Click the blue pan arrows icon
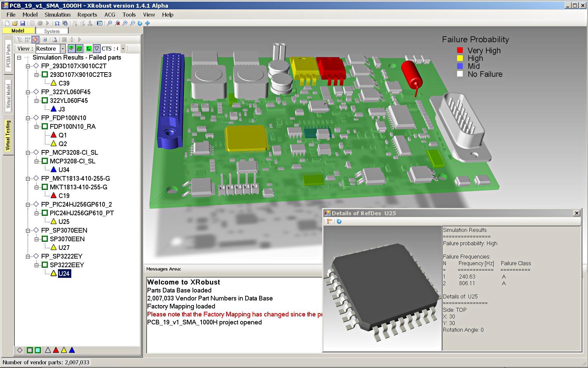Image resolution: width=588 pixels, height=368 pixels. click(x=147, y=23)
